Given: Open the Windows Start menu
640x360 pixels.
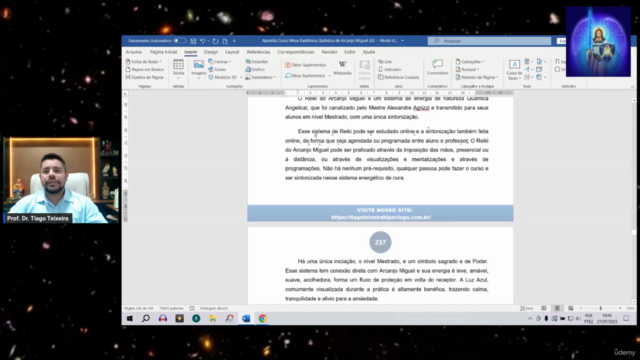Looking at the screenshot, I should (x=129, y=318).
